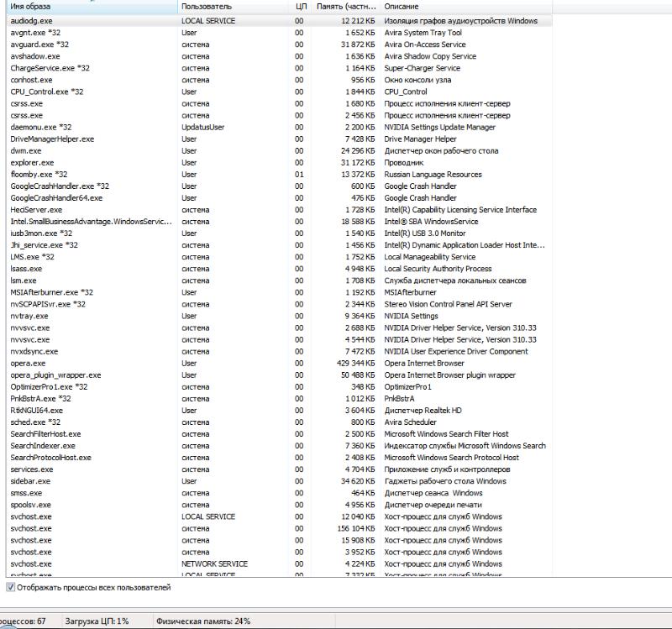Screen dimensions: 672x629
Task: Click the Avira System Tray Tool description
Action: 423,33
